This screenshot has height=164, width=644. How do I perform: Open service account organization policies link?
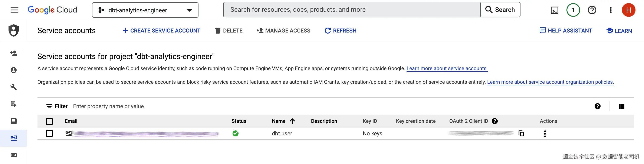pos(551,82)
